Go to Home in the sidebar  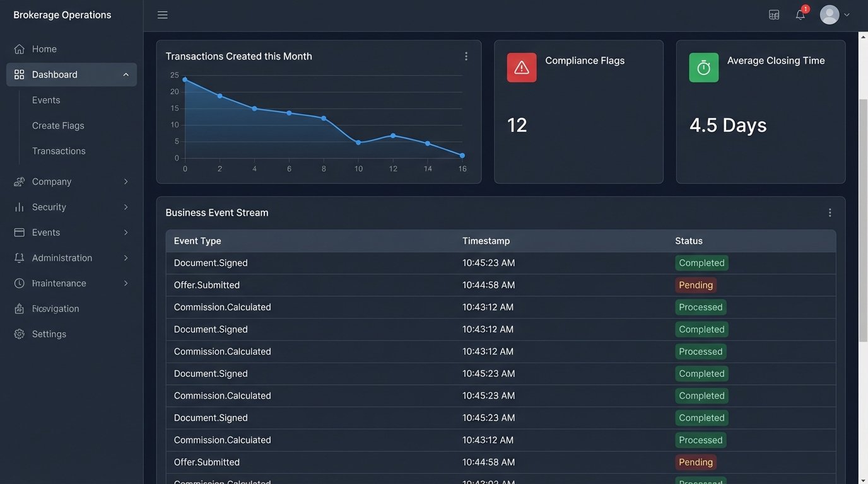click(44, 49)
